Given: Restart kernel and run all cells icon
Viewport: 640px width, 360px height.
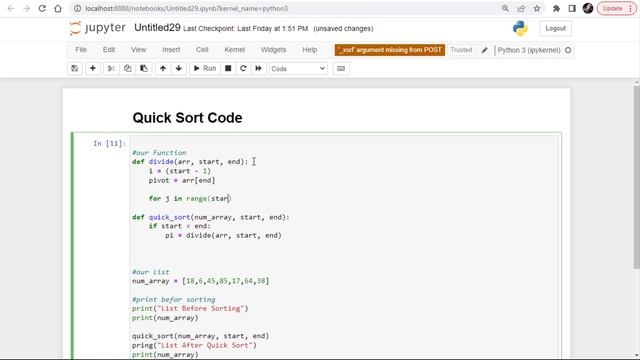Looking at the screenshot, I should point(258,69).
